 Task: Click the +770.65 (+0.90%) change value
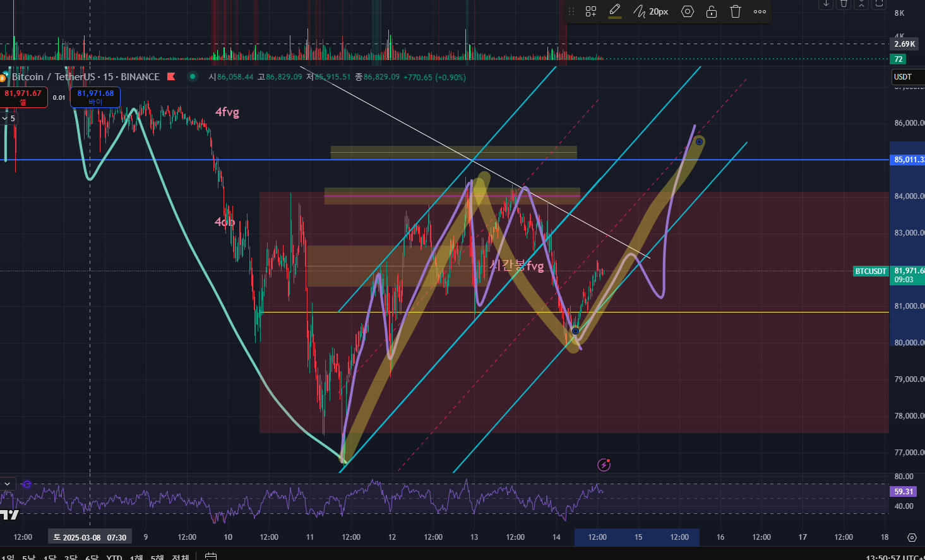click(435, 77)
